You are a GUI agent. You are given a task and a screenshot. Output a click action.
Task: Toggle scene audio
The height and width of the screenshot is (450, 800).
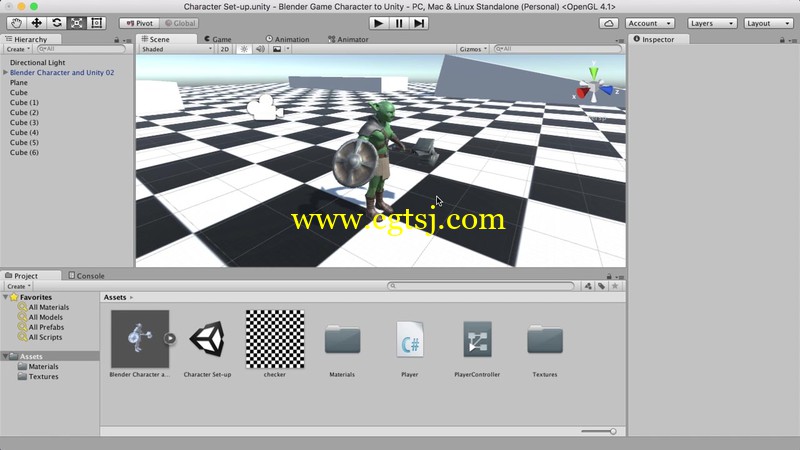[x=260, y=49]
